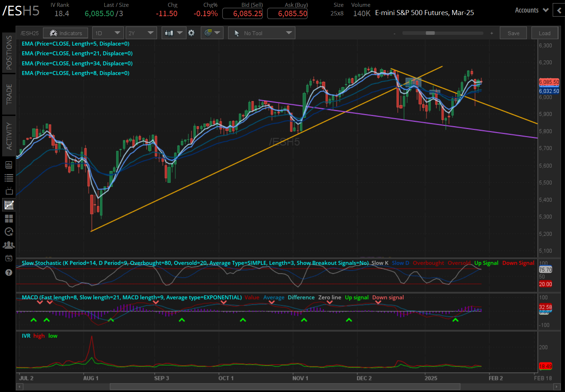This screenshot has width=565, height=392.
Task: Click the zoom slider handle
Action: click(430, 33)
